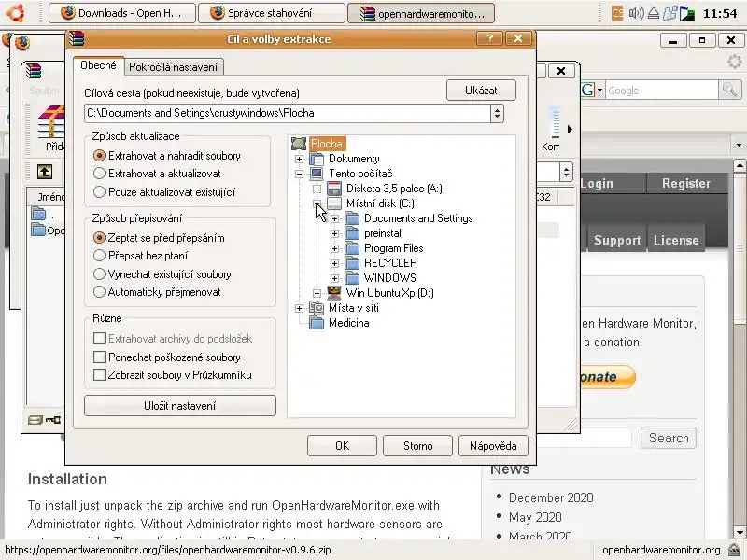The height and width of the screenshot is (560, 747).
Task: Switch to Downloads - Open H... taskbar window
Action: [x=122, y=13]
